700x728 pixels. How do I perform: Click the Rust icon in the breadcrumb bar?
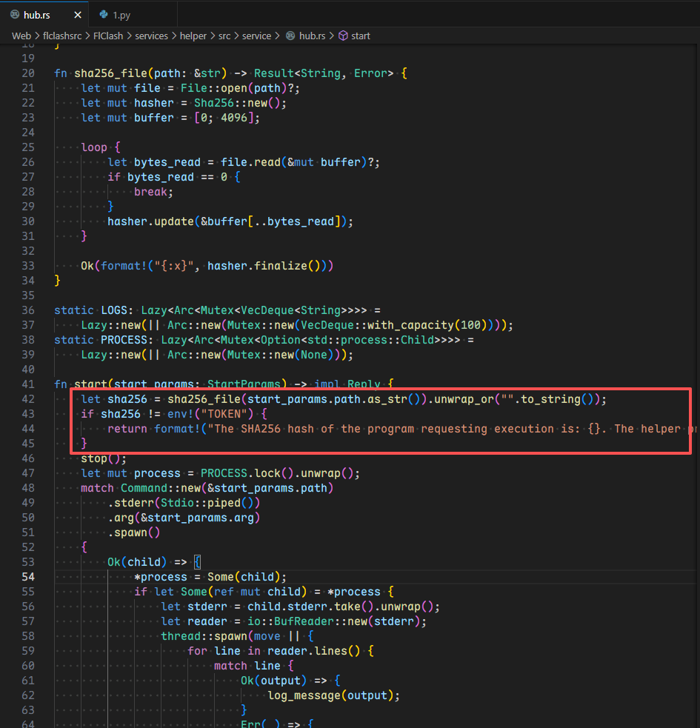point(290,36)
